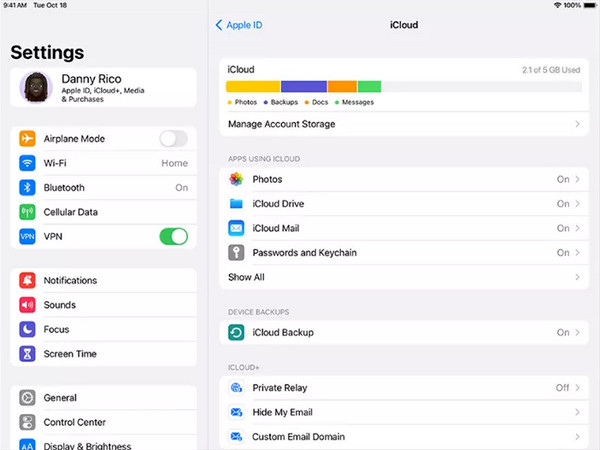
Task: Toggle the Airplane Mode switch
Action: tap(174, 139)
